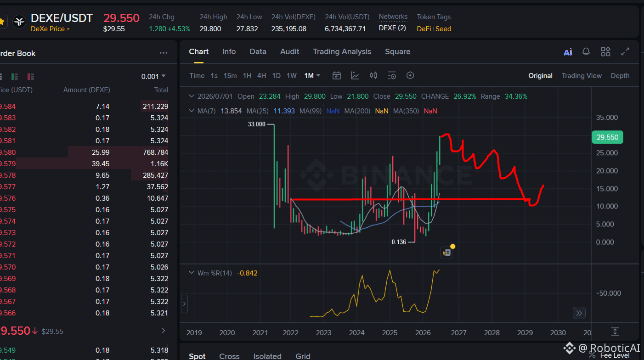Switch chart view to Original
Screen dimensions: 644x360
tap(540, 76)
